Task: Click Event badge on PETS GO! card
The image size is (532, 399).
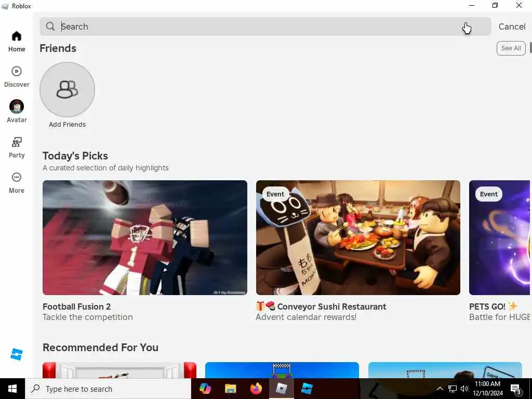Action: 488,194
